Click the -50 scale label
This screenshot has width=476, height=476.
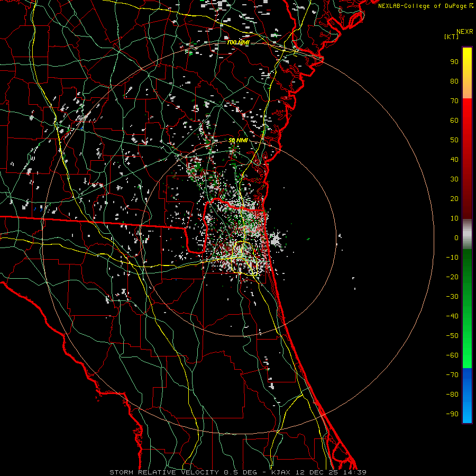tap(452, 336)
